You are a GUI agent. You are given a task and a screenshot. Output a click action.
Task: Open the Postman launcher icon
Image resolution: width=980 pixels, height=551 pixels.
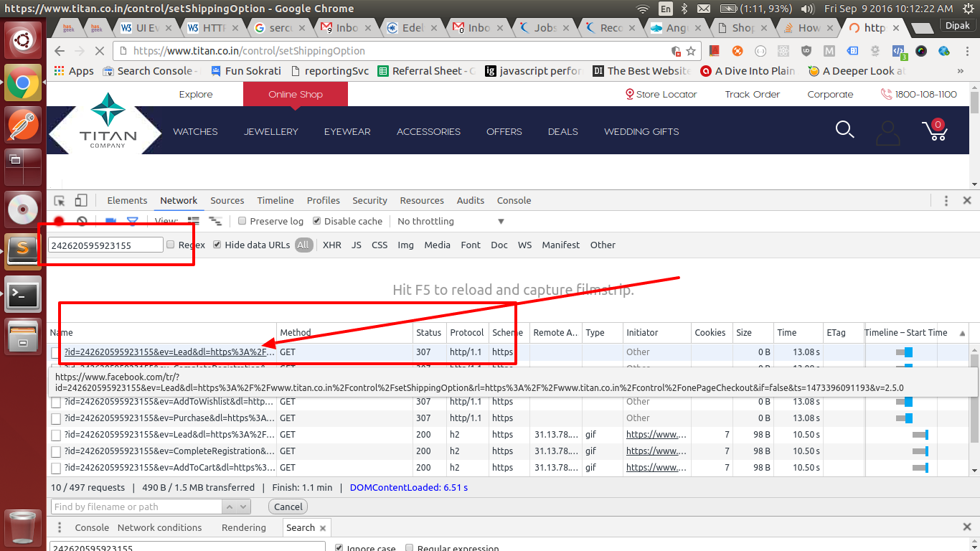pyautogui.click(x=23, y=125)
